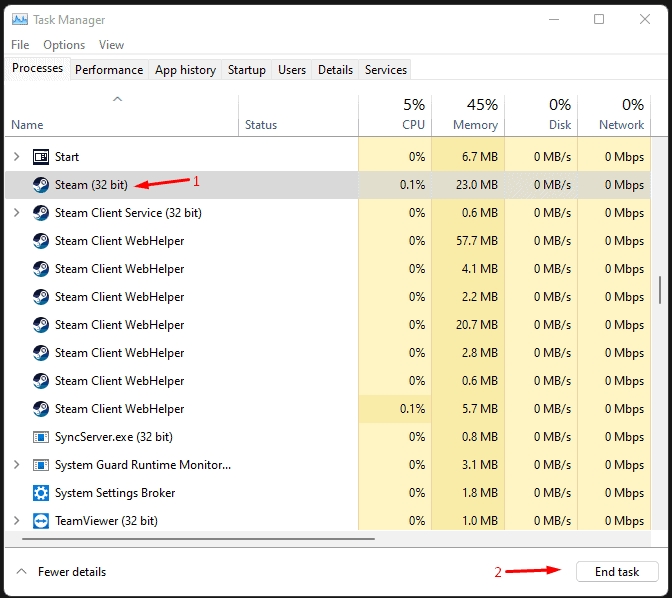The image size is (672, 598).
Task: Expand the TeamViewer process group
Action: (x=16, y=521)
